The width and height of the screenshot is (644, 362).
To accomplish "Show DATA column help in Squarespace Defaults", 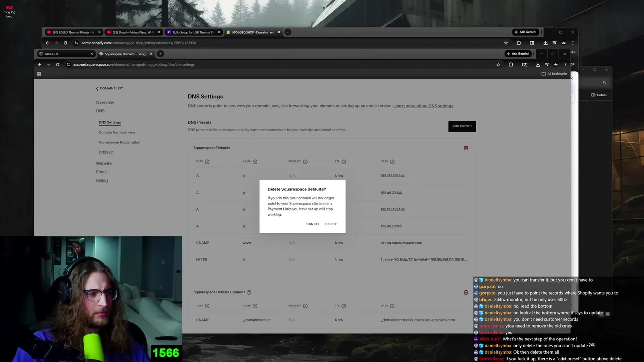I will click(392, 162).
